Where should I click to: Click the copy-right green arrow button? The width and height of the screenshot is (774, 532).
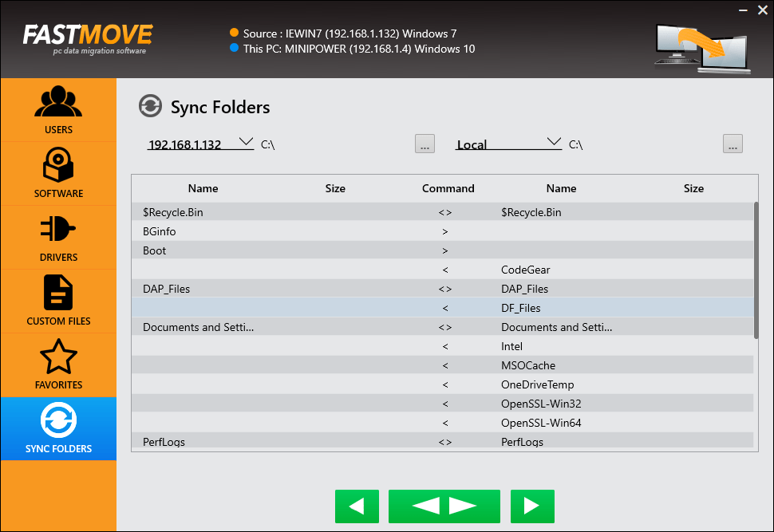point(532,506)
